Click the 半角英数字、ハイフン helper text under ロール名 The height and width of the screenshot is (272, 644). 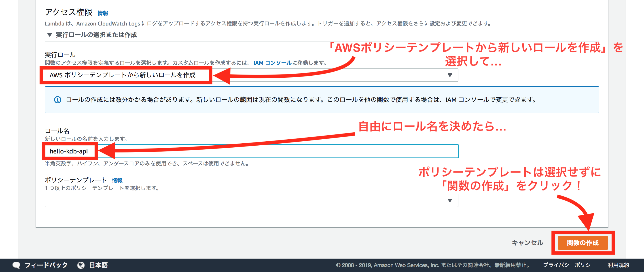(x=147, y=164)
